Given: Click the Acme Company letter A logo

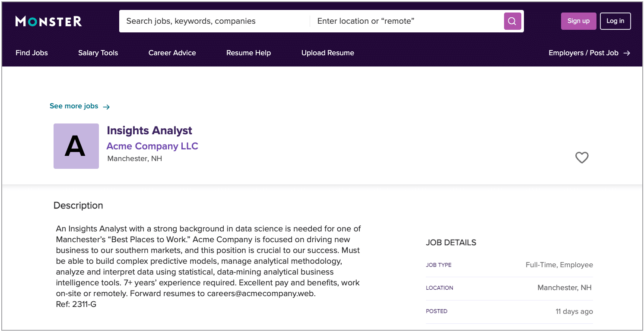Looking at the screenshot, I should coord(76,146).
